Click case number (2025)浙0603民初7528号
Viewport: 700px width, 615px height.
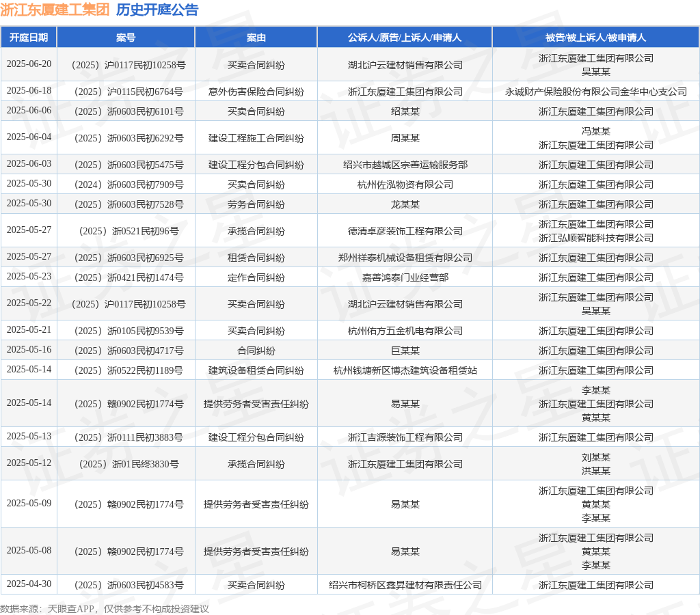(129, 204)
